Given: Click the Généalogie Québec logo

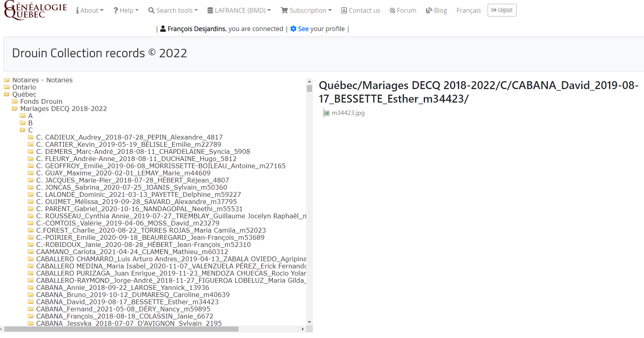Looking at the screenshot, I should tap(35, 10).
